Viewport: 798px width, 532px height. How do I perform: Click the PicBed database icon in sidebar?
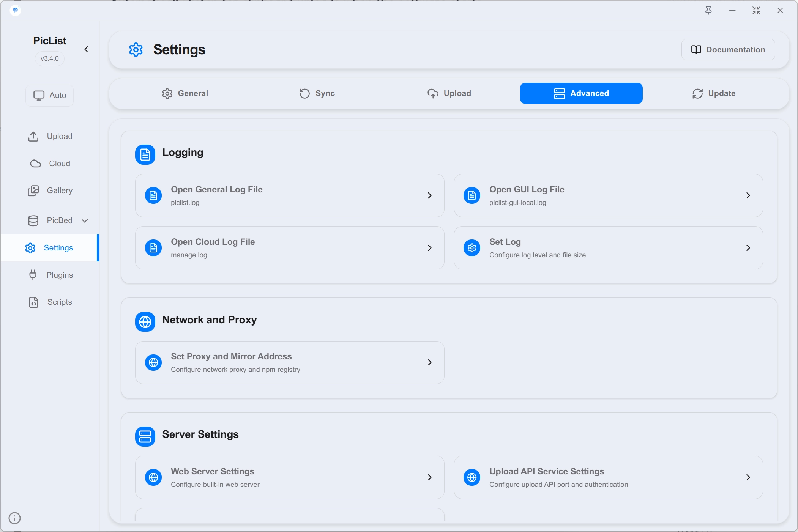(x=33, y=220)
